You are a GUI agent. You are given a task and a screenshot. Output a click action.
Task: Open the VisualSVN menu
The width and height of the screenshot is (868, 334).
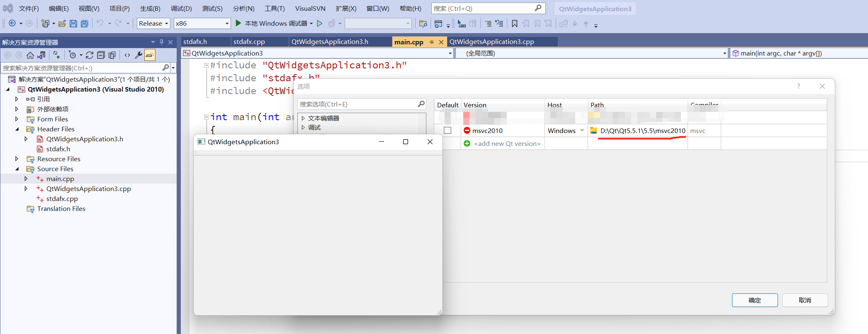pos(310,9)
